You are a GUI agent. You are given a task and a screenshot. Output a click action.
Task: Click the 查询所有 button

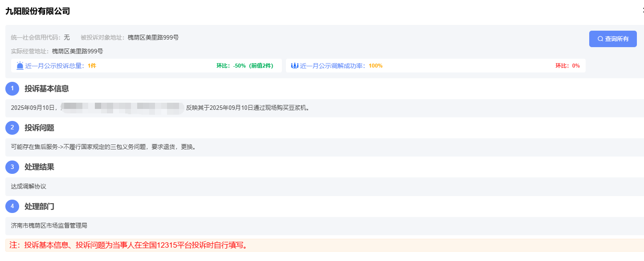pos(613,39)
